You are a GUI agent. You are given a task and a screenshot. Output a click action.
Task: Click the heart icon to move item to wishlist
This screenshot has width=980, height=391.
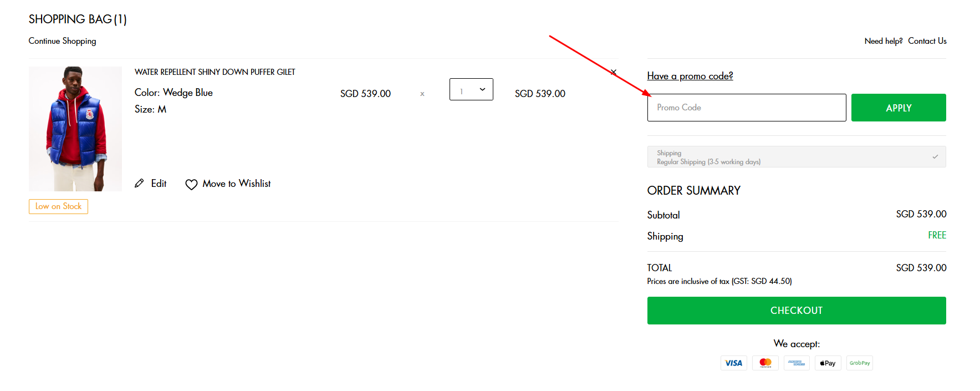click(x=191, y=184)
